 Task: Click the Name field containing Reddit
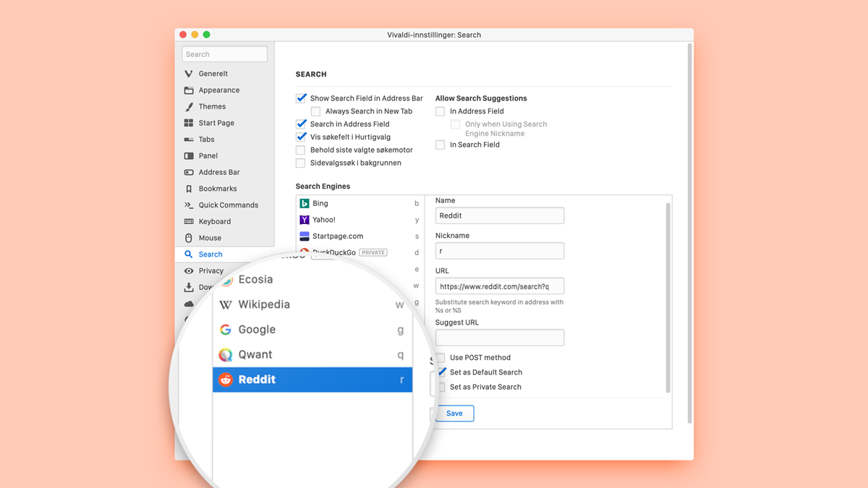pyautogui.click(x=500, y=215)
